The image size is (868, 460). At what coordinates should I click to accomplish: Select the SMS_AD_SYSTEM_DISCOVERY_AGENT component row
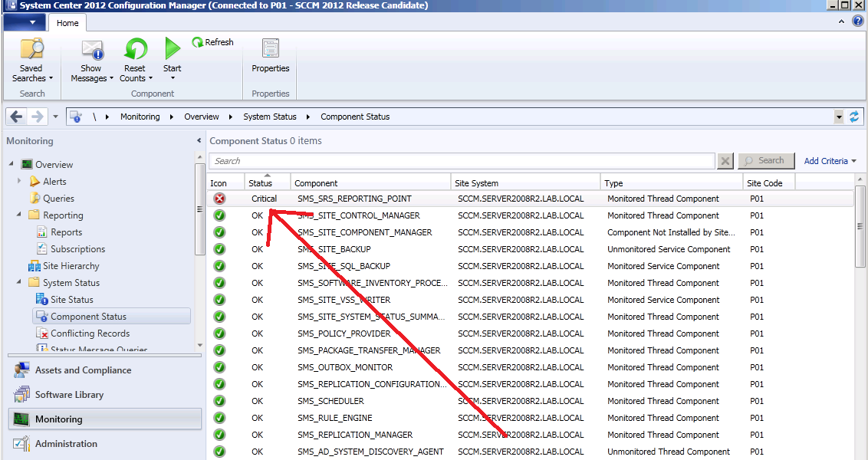(x=531, y=452)
